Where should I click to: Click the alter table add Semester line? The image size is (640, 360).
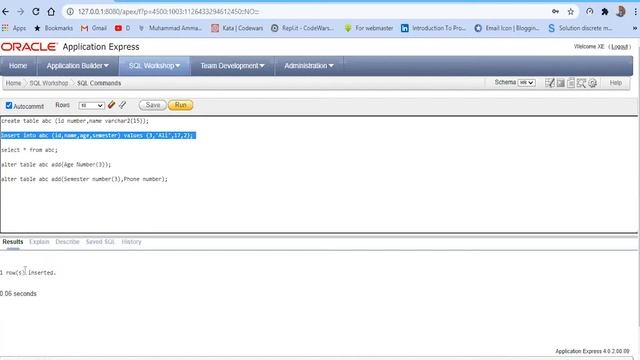84,179
